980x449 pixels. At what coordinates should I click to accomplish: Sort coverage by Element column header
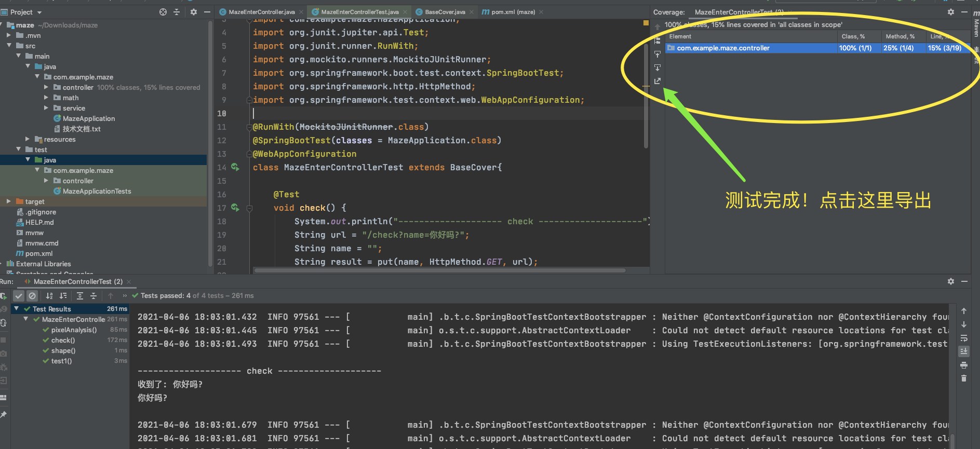[x=751, y=36]
